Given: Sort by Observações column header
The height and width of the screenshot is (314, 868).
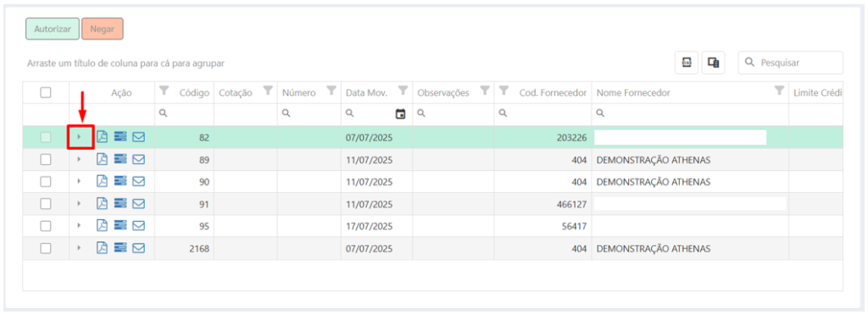Looking at the screenshot, I should click(443, 93).
